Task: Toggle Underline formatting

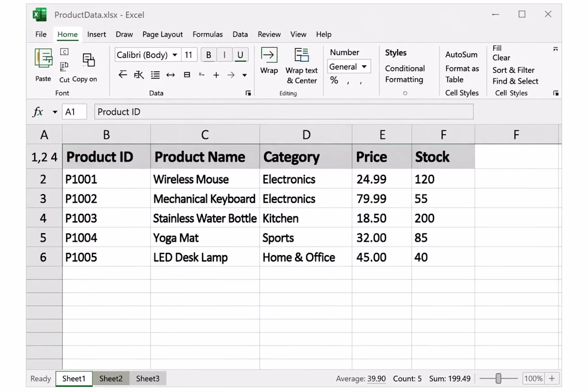Action: tap(240, 55)
